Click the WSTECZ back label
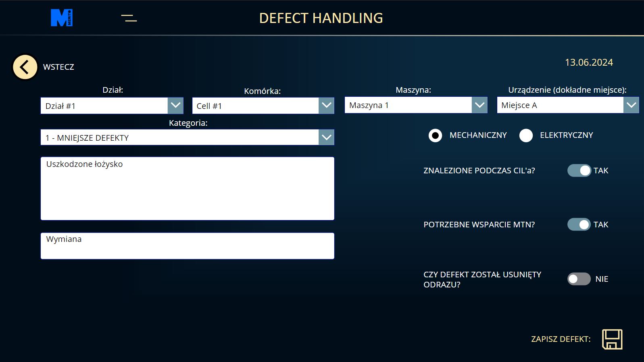The height and width of the screenshot is (362, 644). click(58, 67)
